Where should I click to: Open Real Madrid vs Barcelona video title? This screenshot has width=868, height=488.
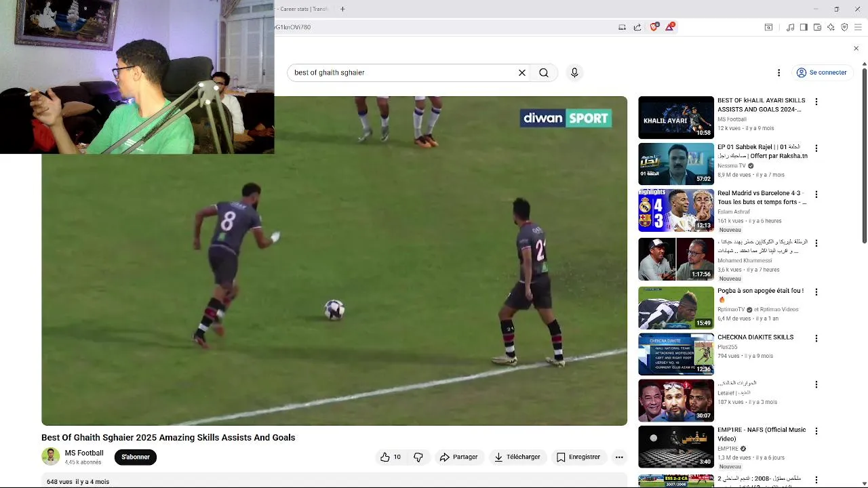click(762, 197)
